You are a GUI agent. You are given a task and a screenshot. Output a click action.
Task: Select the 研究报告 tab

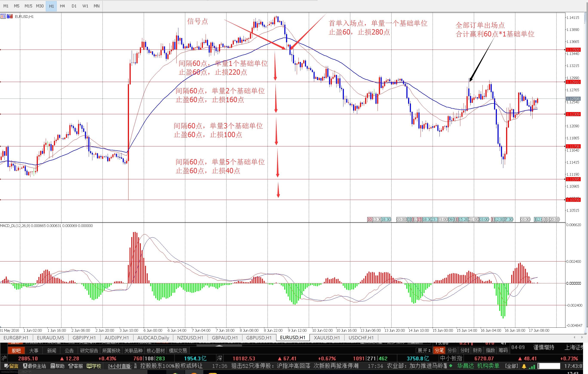pos(89,351)
